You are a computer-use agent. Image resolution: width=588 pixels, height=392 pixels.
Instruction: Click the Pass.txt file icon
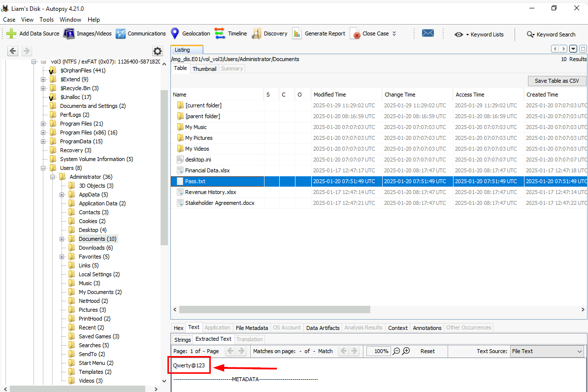click(x=180, y=181)
